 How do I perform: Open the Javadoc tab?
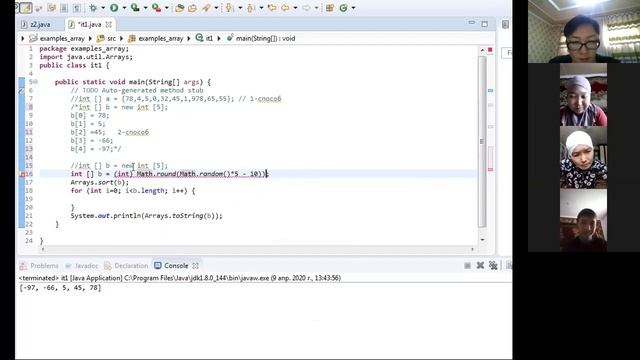click(x=82, y=266)
